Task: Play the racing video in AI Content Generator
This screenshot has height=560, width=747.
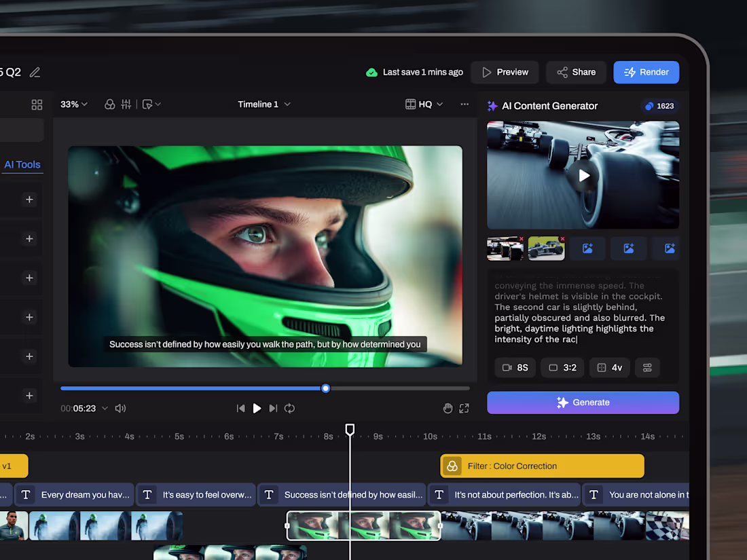Action: click(x=583, y=175)
